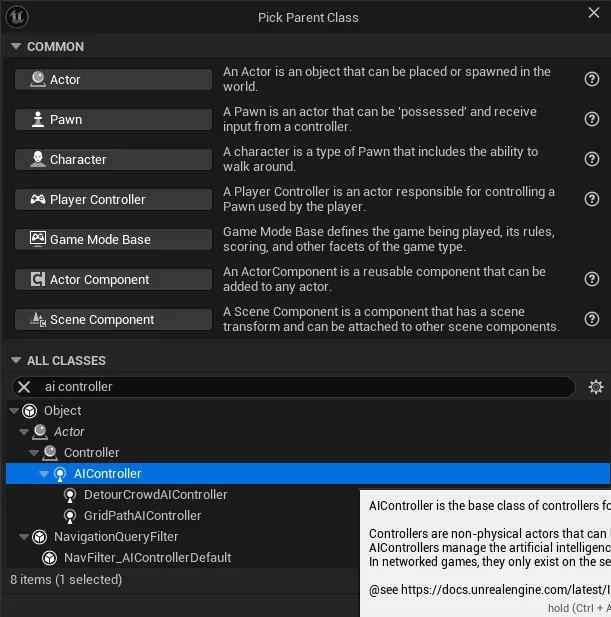Open help for Actor Component class
Screen dimensions: 611x617
(x=592, y=279)
